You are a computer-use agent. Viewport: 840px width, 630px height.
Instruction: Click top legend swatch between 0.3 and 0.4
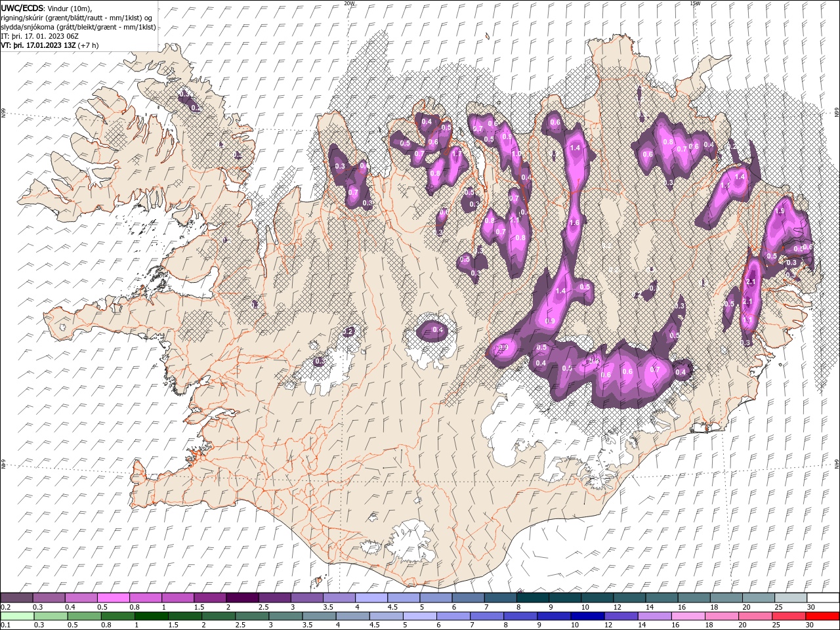coord(49,598)
